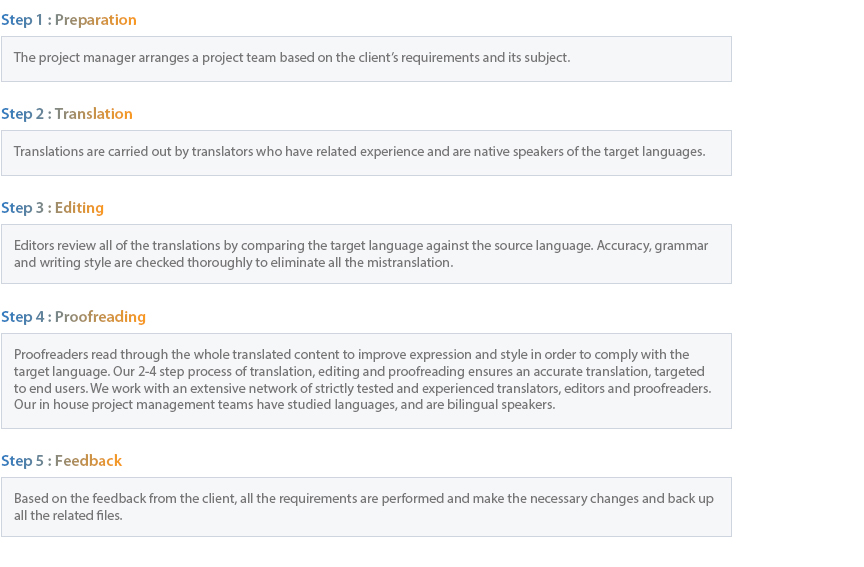The width and height of the screenshot is (864, 567).
Task: Click the line ending "eliminate all the mistranslation"
Action: pyautogui.click(x=233, y=263)
